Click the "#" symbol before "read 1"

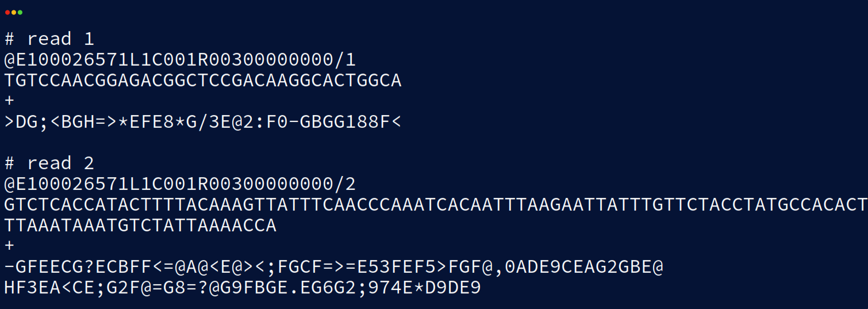click(10, 39)
